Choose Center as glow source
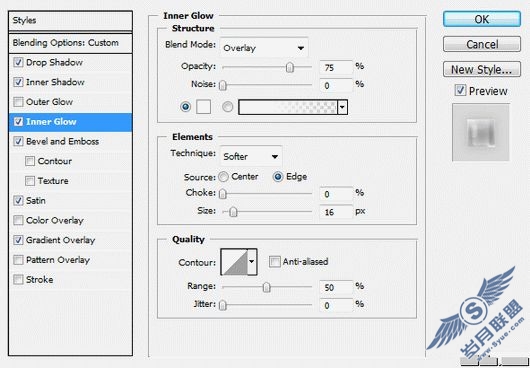 click(x=223, y=177)
